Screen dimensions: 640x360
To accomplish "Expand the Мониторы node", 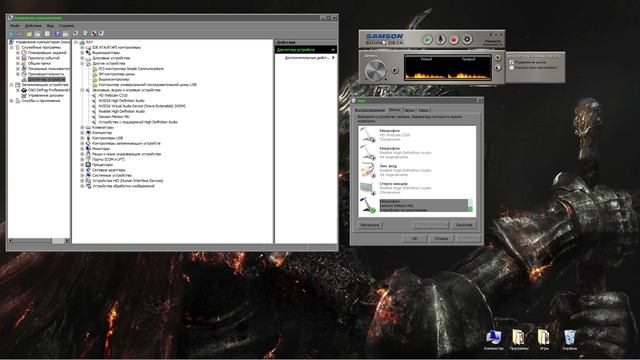I will [82, 149].
